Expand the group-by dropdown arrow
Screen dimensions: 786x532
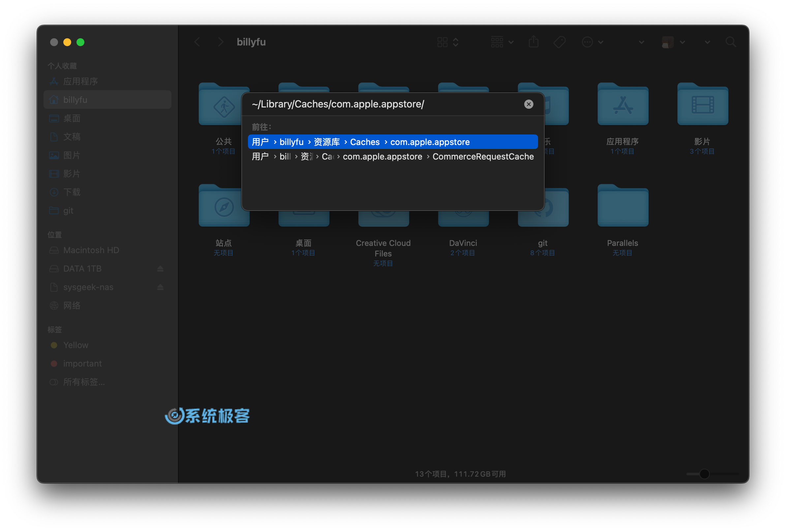511,42
